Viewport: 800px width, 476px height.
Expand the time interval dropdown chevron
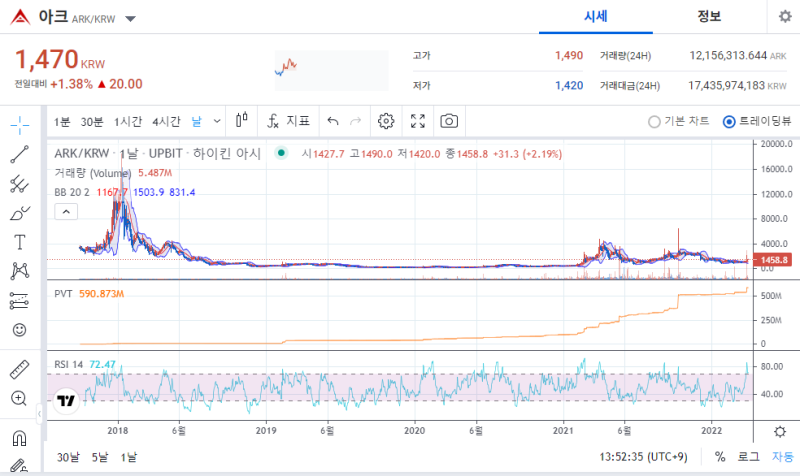click(217, 121)
